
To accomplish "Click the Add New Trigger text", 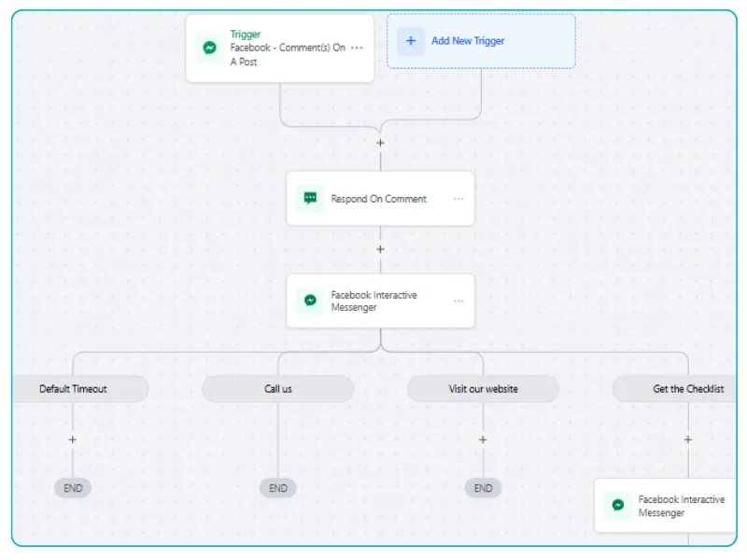I will pyautogui.click(x=468, y=41).
